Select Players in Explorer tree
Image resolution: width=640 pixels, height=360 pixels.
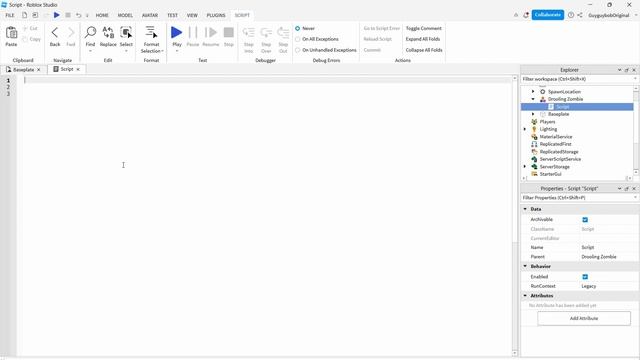click(x=547, y=122)
